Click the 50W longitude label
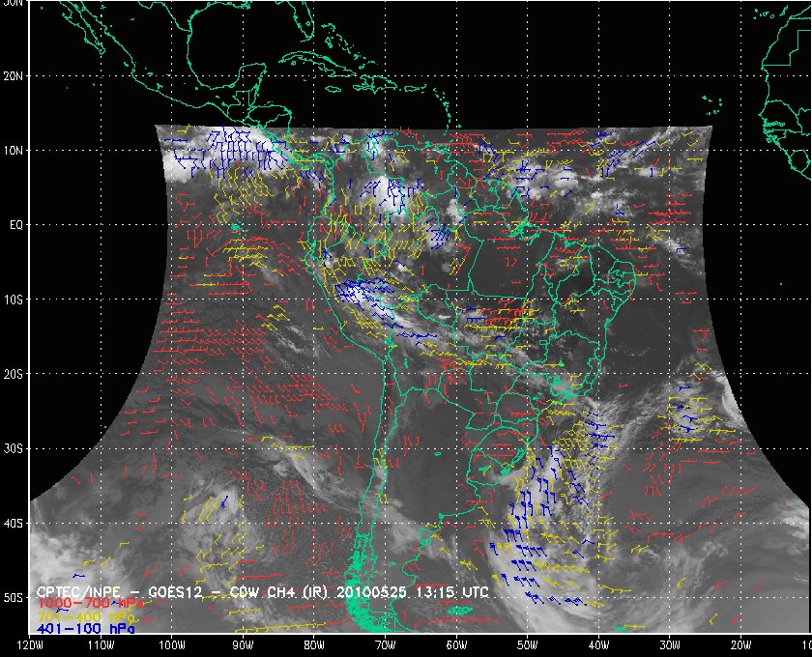Screen dimensions: 812x657 click(x=527, y=645)
